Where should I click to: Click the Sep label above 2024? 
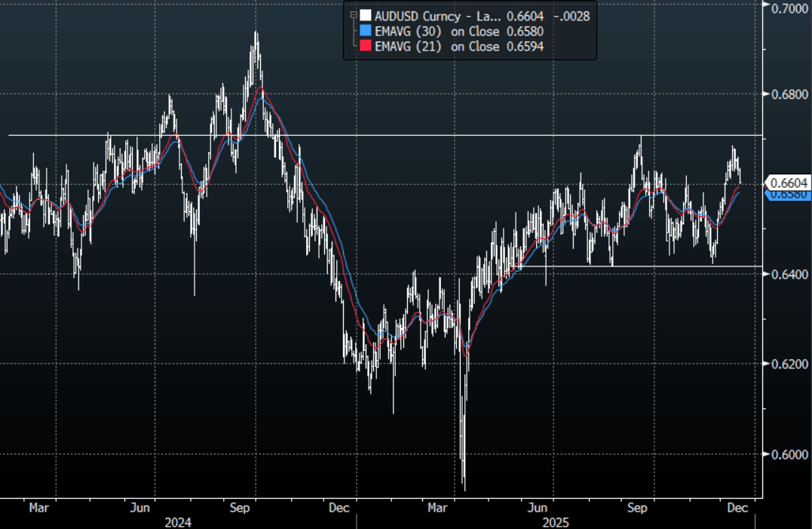coord(239,508)
